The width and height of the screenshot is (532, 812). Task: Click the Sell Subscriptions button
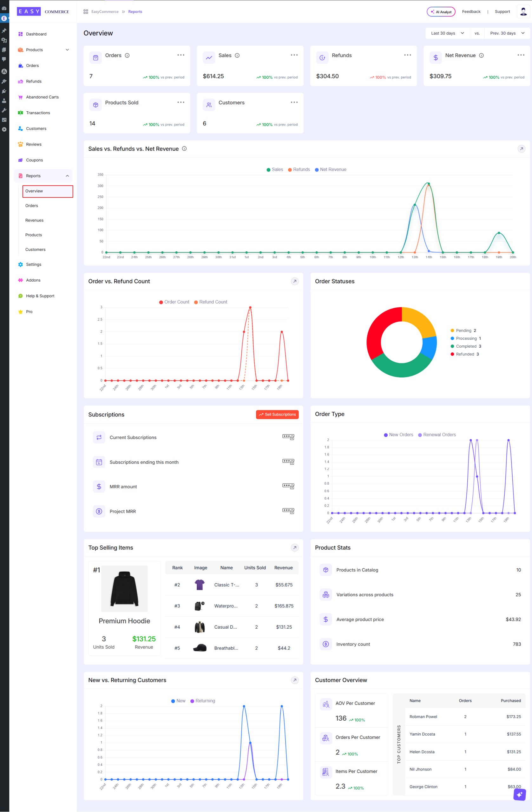(277, 414)
